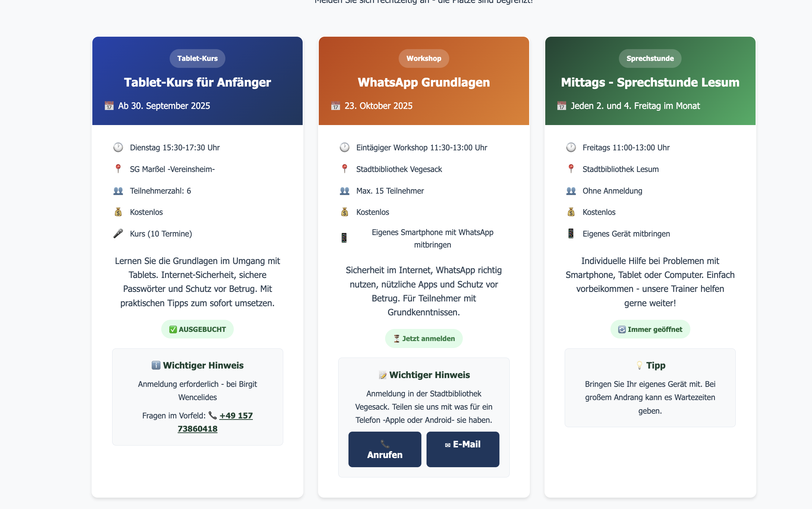Image resolution: width=812 pixels, height=509 pixels.
Task: Click the Jetzt anmelden status badge
Action: 424,338
